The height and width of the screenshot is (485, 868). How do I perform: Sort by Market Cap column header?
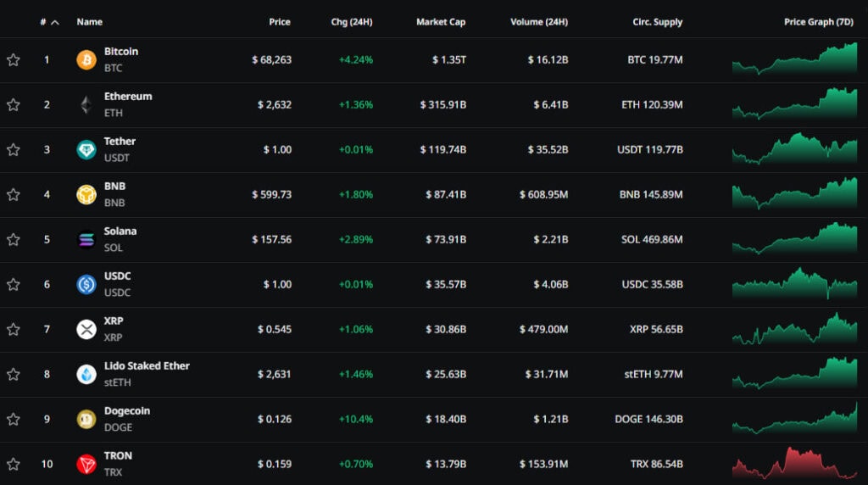[440, 22]
